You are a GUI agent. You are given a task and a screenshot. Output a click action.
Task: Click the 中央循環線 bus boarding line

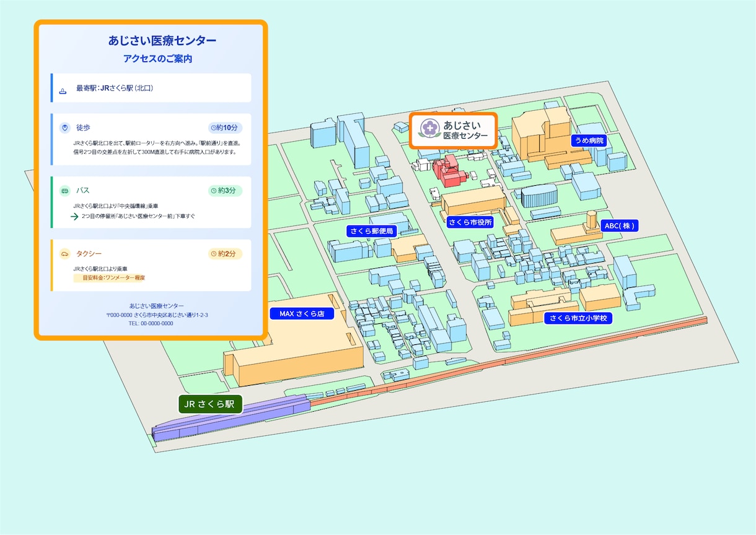[x=115, y=206]
